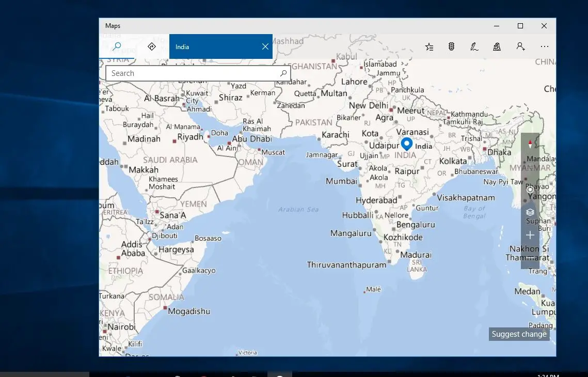Open the map views layers button
Screen dimensions: 588x377
coord(530,212)
